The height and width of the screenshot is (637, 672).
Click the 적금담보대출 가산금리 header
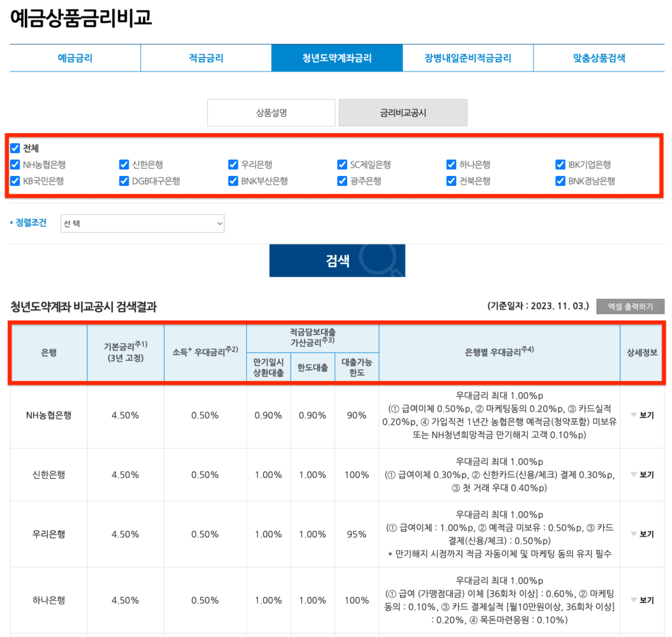pos(312,338)
